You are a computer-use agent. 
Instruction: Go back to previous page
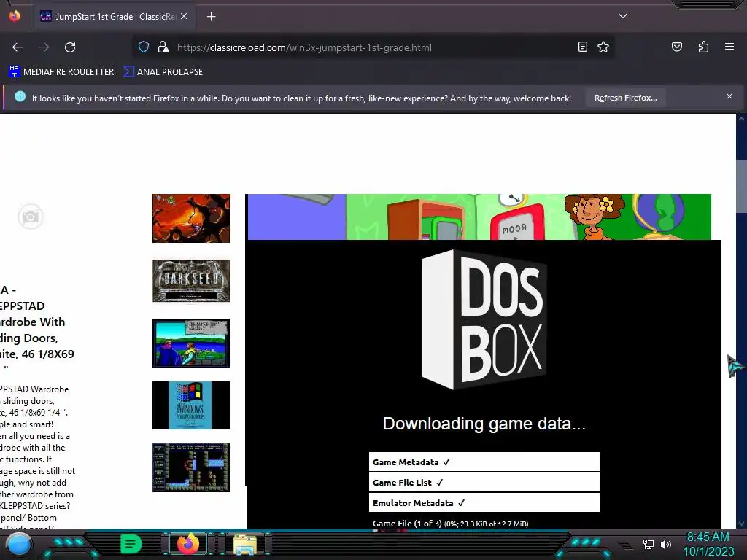pyautogui.click(x=18, y=47)
